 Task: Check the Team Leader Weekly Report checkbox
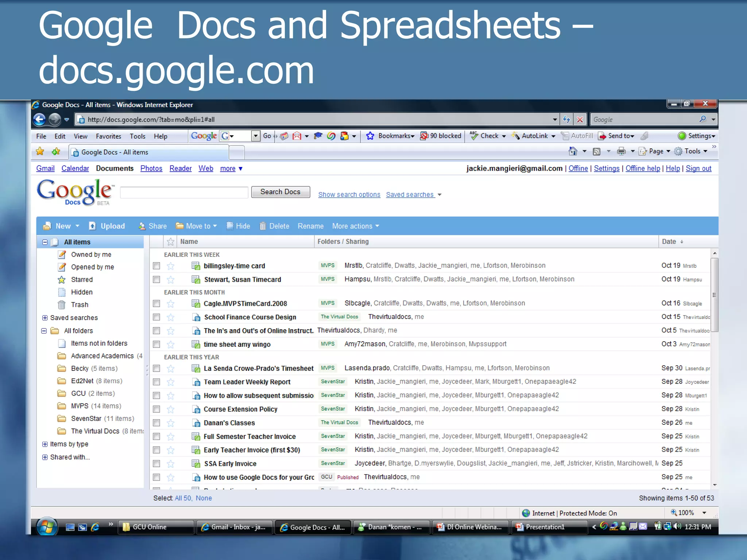click(x=156, y=382)
